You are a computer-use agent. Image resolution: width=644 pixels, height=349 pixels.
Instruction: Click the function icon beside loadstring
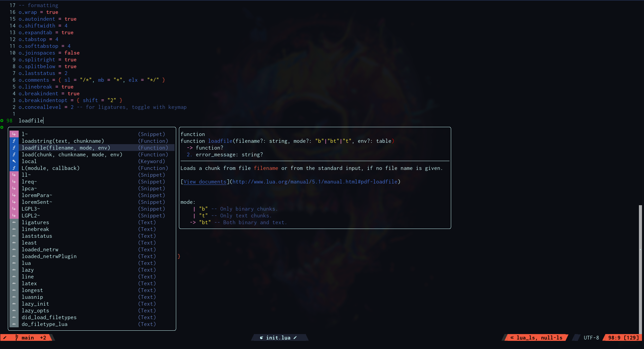[x=14, y=141]
